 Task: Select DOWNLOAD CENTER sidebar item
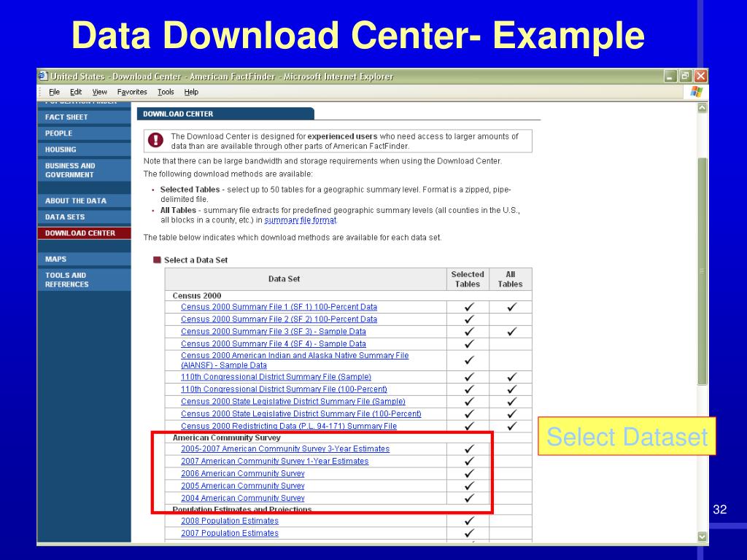coord(84,233)
